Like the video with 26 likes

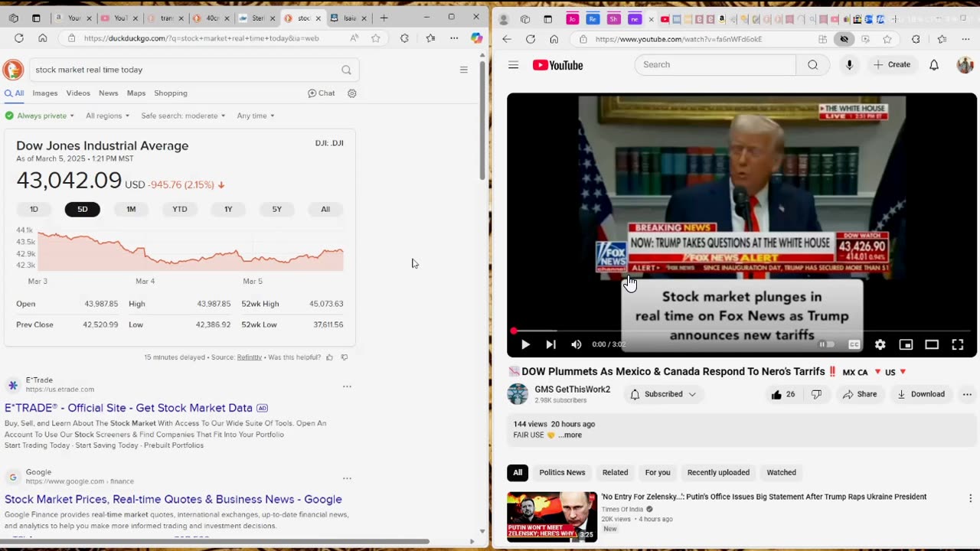tap(783, 394)
